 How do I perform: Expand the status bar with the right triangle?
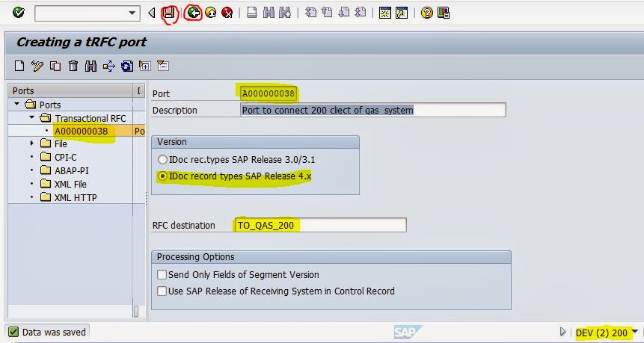pos(562,332)
